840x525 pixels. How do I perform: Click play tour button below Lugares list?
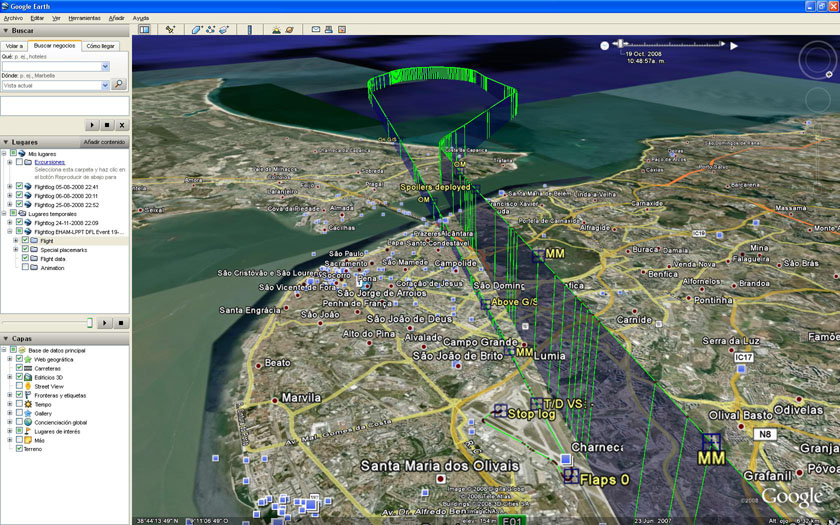(x=104, y=323)
